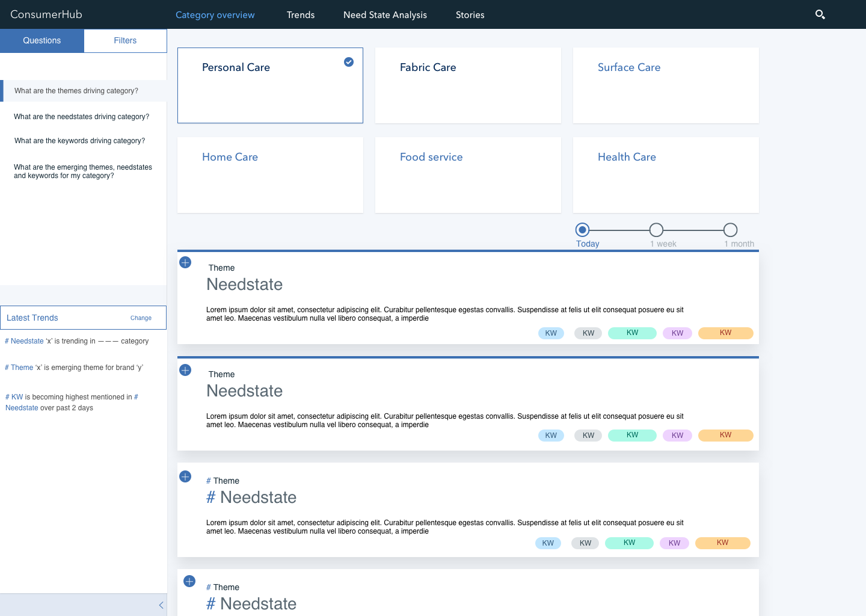Click the ConsumerHub logo
This screenshot has height=616, width=866.
click(46, 14)
